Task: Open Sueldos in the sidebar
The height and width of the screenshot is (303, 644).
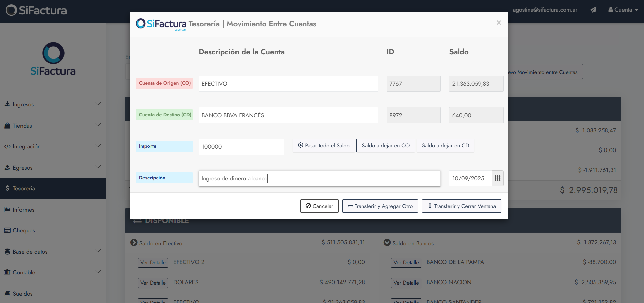Action: tap(23, 294)
